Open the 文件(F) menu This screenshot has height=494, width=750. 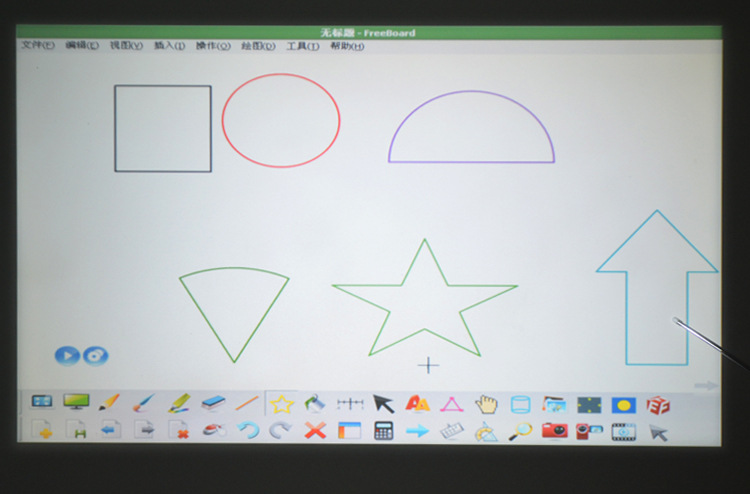pos(37,46)
